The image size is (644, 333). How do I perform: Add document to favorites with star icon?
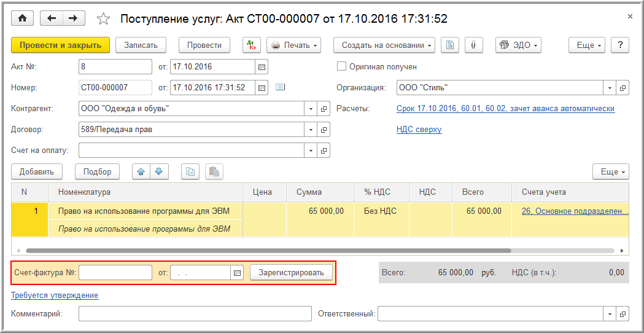tap(104, 18)
